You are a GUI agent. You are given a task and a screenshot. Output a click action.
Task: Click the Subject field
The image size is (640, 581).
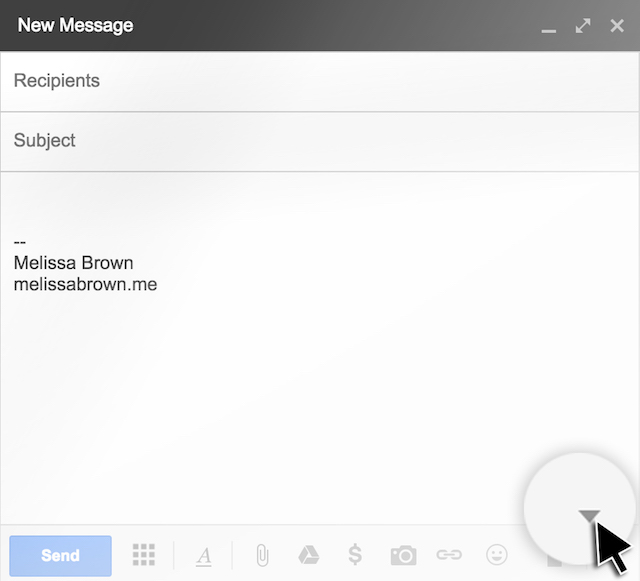[320, 141]
